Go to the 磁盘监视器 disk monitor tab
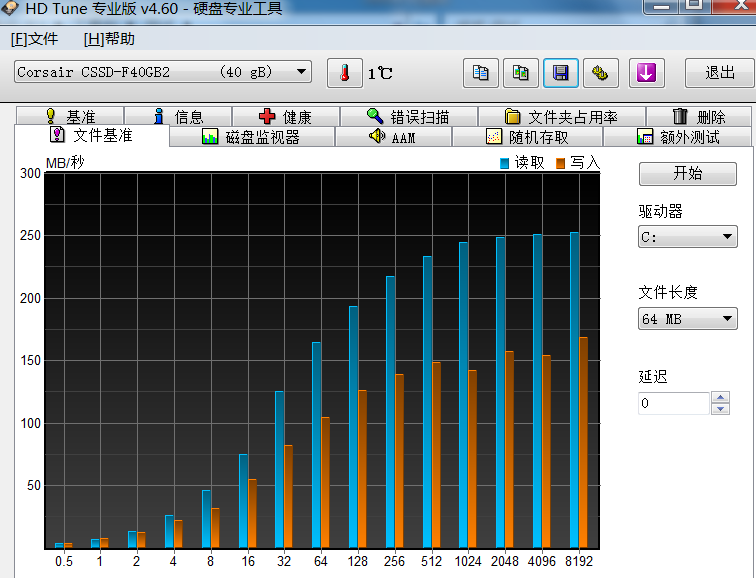The height and width of the screenshot is (578, 756). click(252, 137)
